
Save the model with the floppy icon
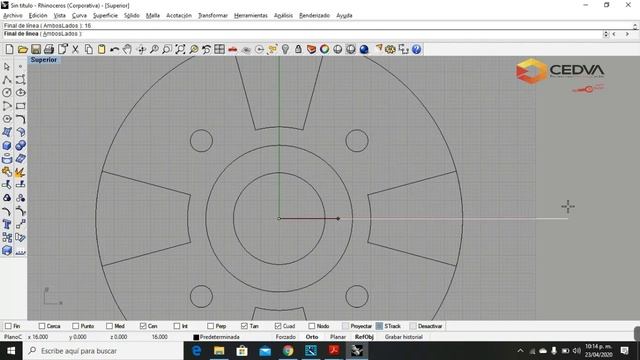[36, 49]
